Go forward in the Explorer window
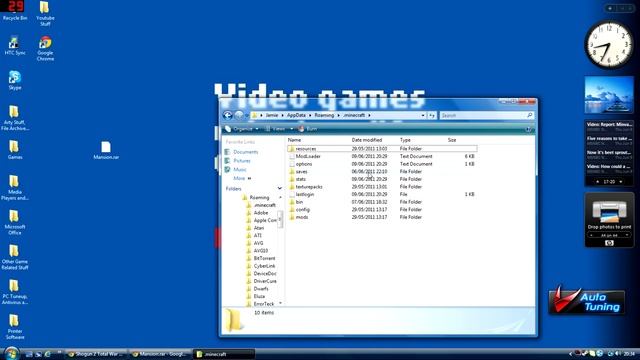This screenshot has height=360, width=640. coord(239,116)
